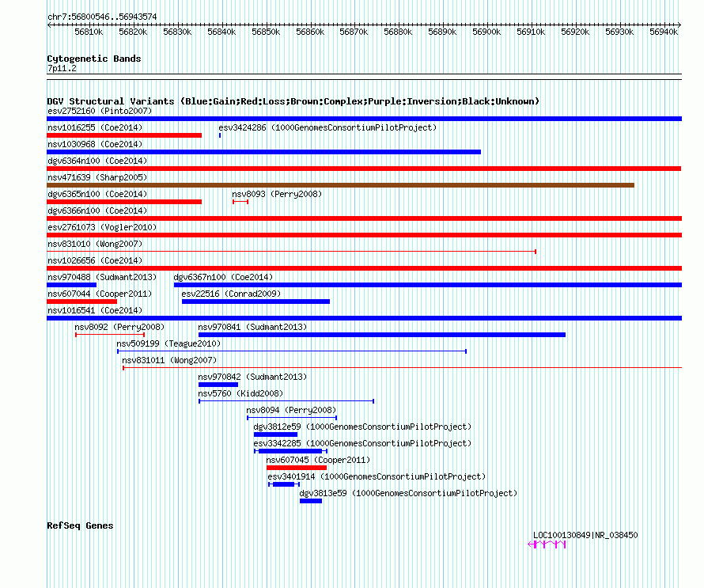The width and height of the screenshot is (704, 588).
Task: Select the blue nsv1030968 gain bar
Action: 263,152
